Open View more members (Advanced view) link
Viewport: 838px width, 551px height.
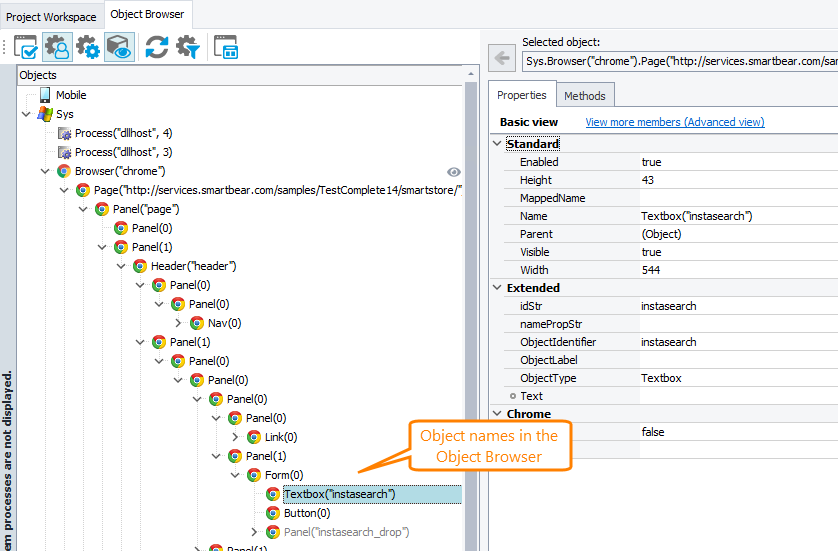point(674,122)
